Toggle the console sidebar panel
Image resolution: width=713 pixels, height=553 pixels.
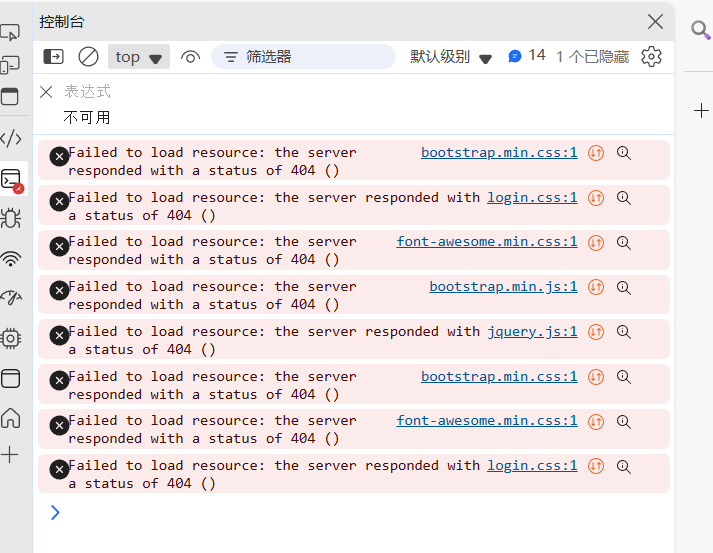point(53,57)
